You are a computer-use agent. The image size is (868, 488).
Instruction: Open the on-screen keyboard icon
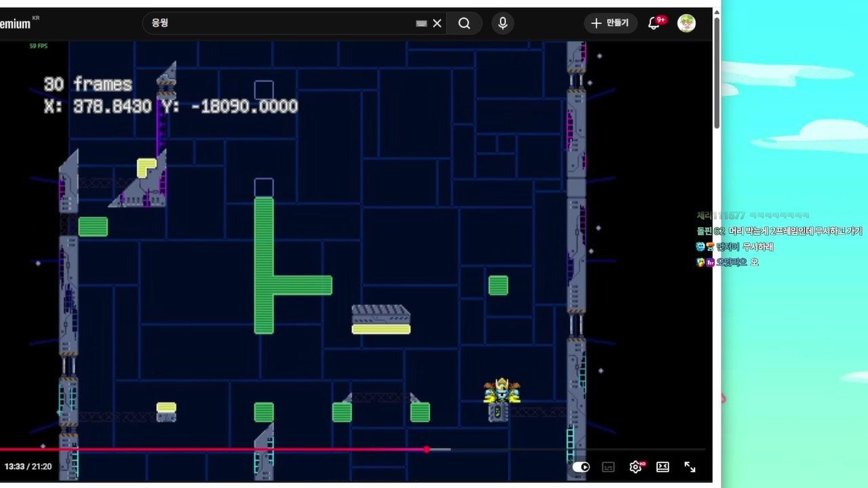[x=421, y=23]
